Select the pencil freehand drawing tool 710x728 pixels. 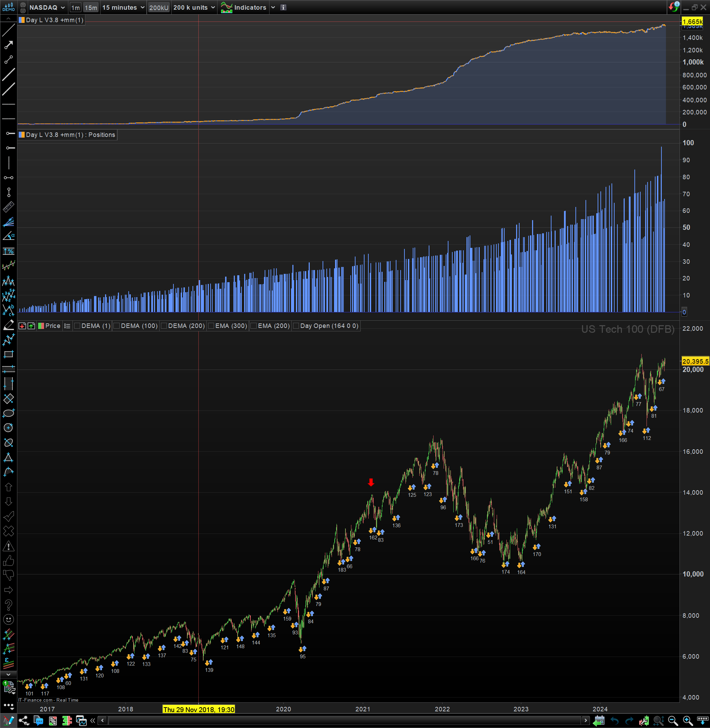click(x=8, y=325)
